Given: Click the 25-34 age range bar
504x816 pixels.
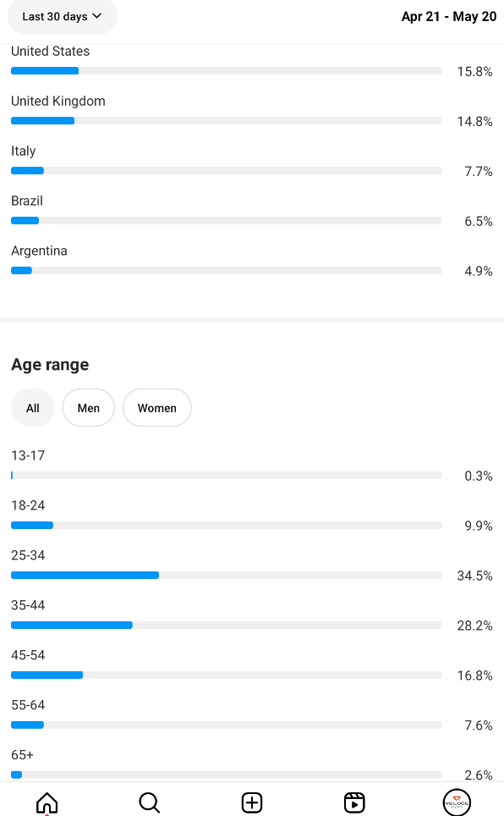Looking at the screenshot, I should click(227, 575).
